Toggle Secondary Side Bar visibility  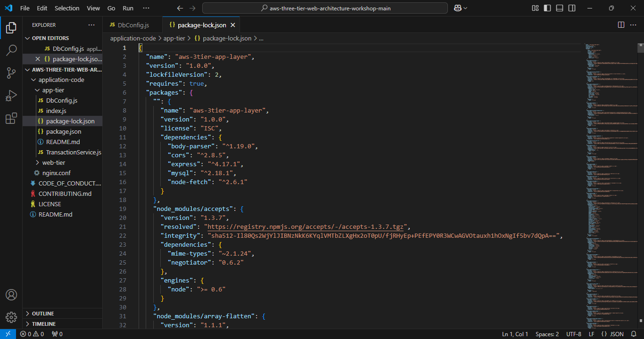(x=572, y=8)
